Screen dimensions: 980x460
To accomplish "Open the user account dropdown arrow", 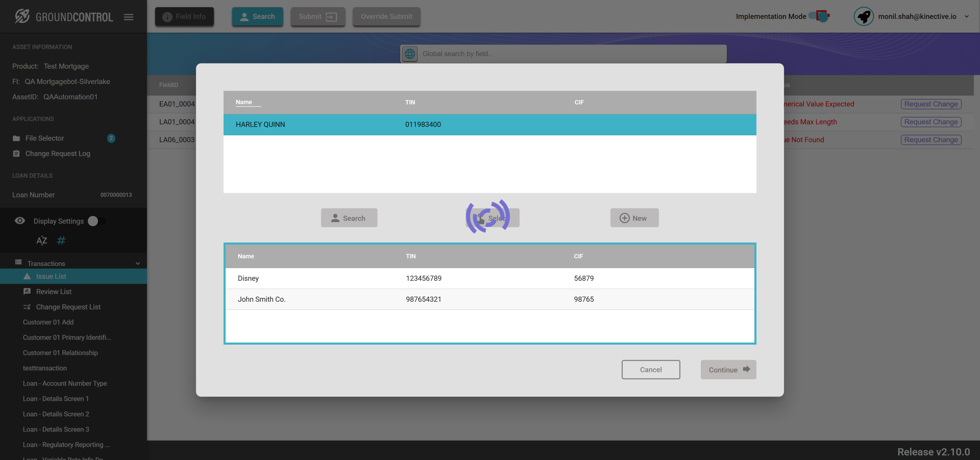I will [x=966, y=16].
